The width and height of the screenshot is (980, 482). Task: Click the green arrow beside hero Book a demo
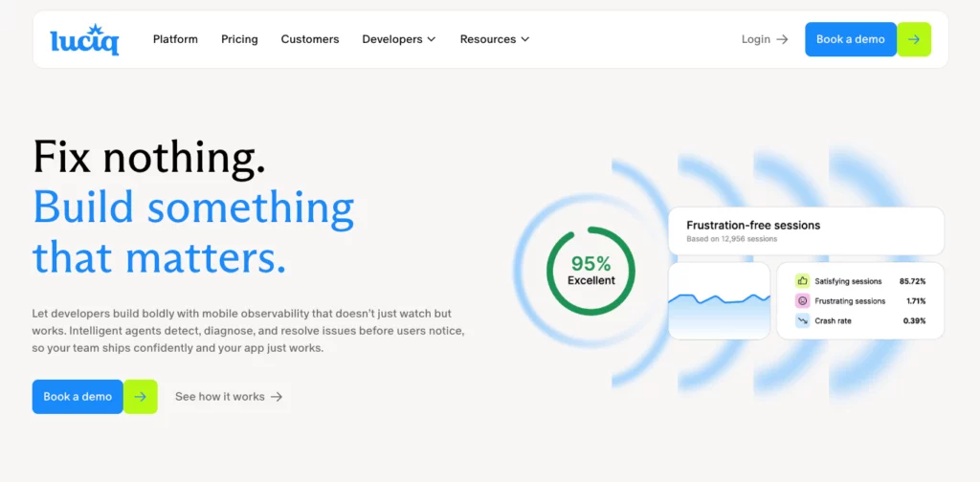tap(141, 397)
